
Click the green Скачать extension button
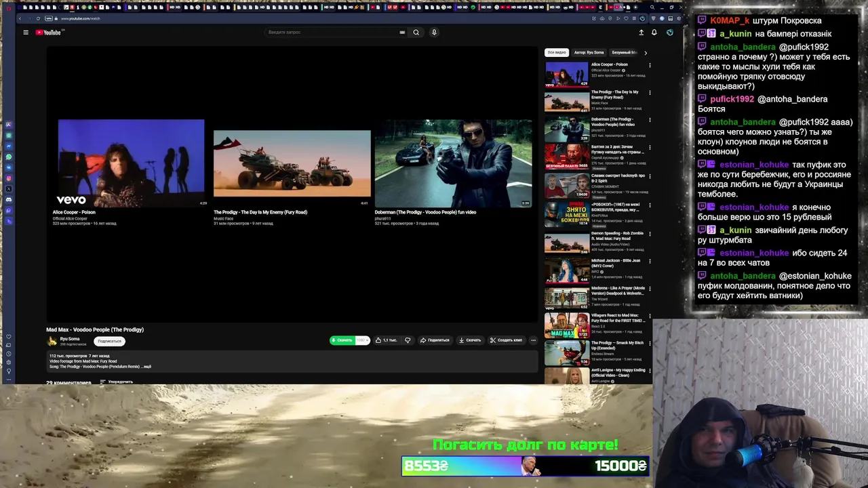coord(342,340)
